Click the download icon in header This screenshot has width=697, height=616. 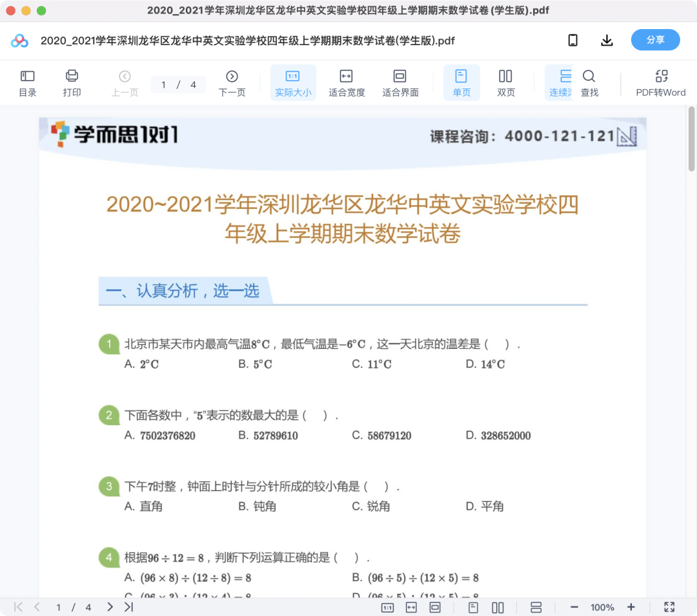[x=607, y=41]
